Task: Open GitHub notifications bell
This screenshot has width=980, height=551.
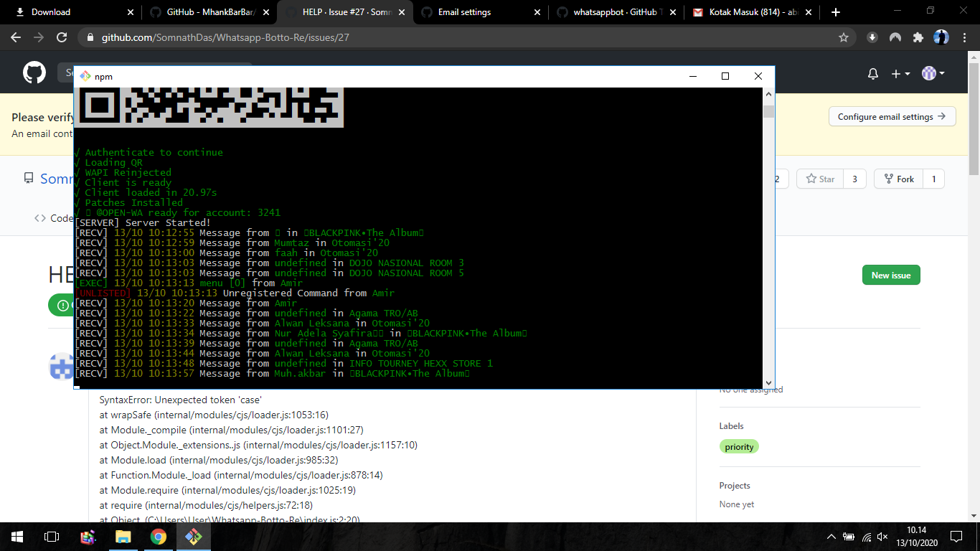Action: [x=873, y=72]
